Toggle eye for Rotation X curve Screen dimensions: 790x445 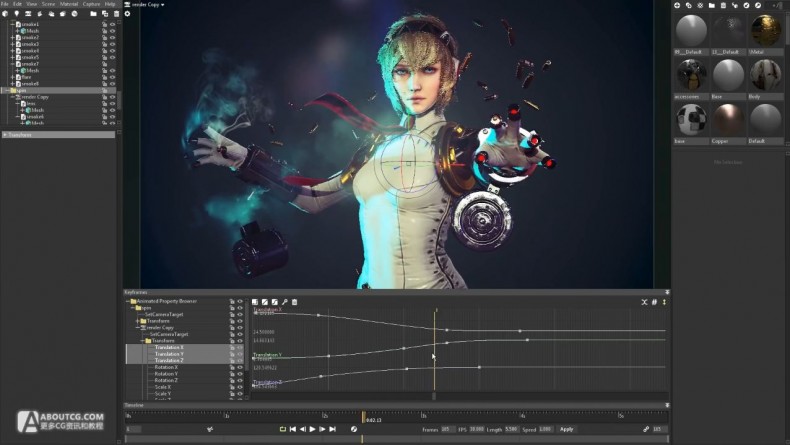pos(240,367)
